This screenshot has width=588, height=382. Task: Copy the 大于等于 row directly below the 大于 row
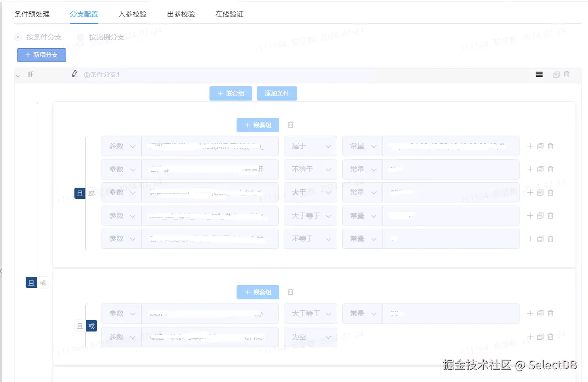click(540, 215)
